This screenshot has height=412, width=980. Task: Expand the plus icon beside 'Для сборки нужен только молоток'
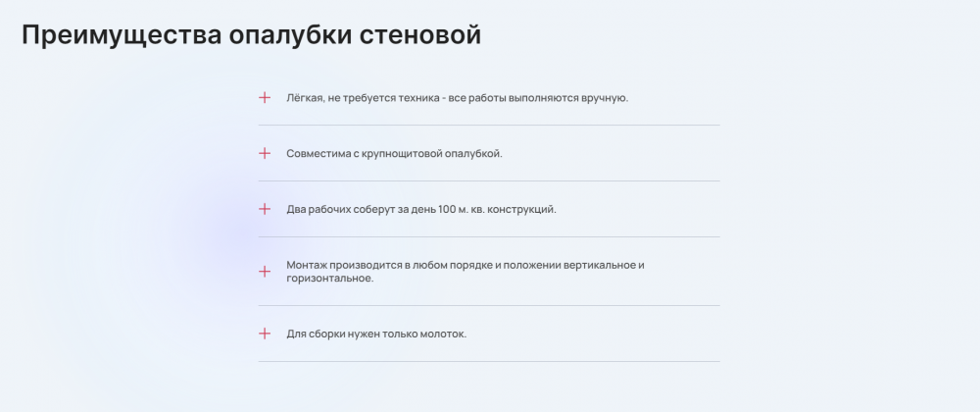pyautogui.click(x=265, y=334)
